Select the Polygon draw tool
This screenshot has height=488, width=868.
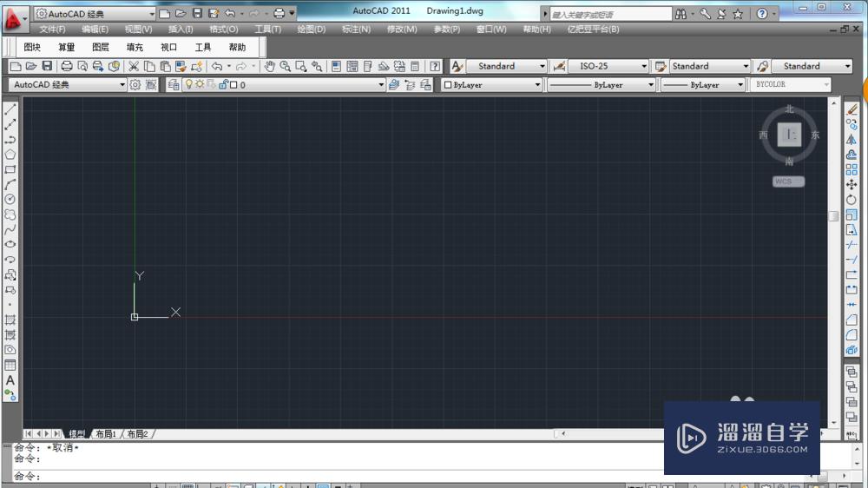coord(10,155)
